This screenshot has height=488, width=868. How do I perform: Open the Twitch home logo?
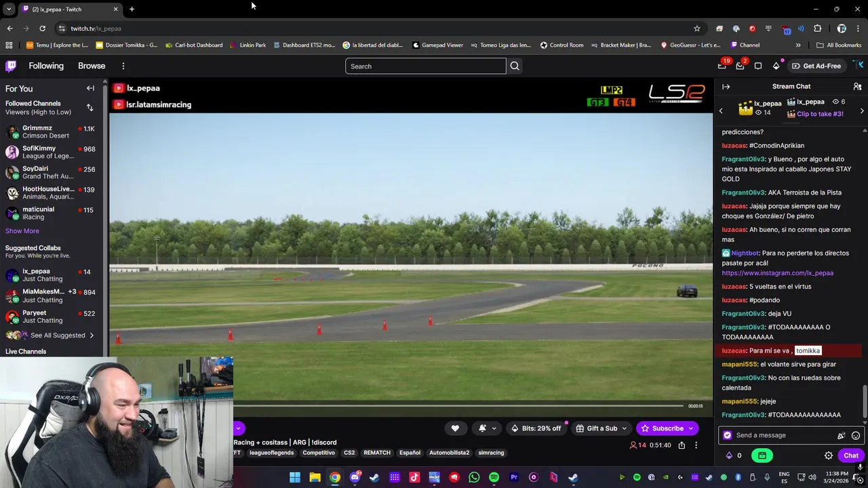(x=11, y=66)
